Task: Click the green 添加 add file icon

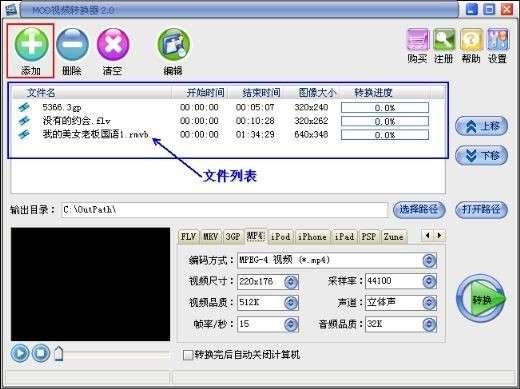Action: (x=31, y=45)
